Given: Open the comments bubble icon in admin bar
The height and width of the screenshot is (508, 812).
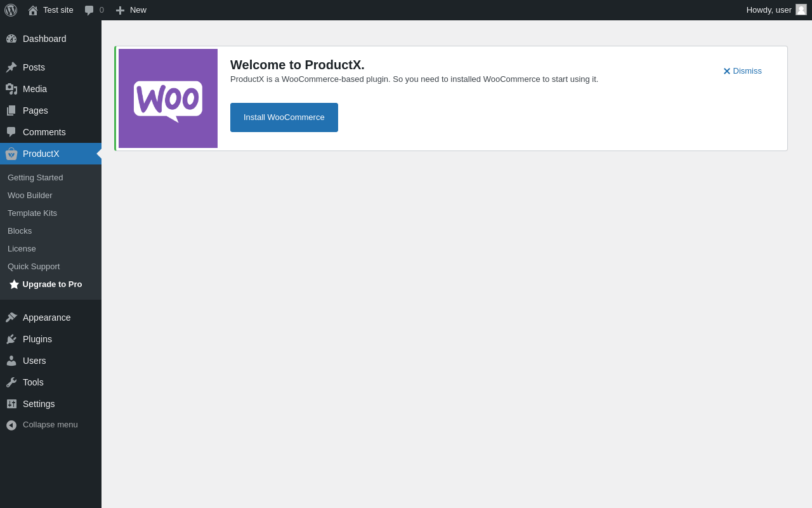Looking at the screenshot, I should (89, 10).
